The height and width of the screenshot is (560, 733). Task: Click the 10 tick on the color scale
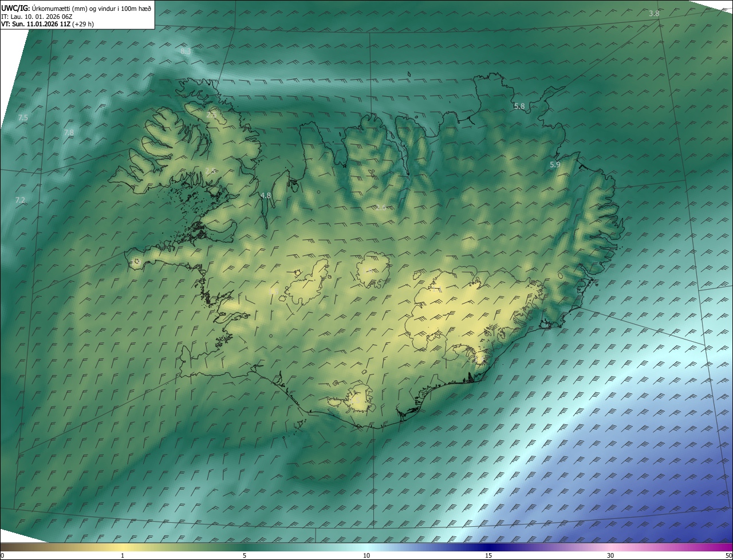(x=366, y=556)
